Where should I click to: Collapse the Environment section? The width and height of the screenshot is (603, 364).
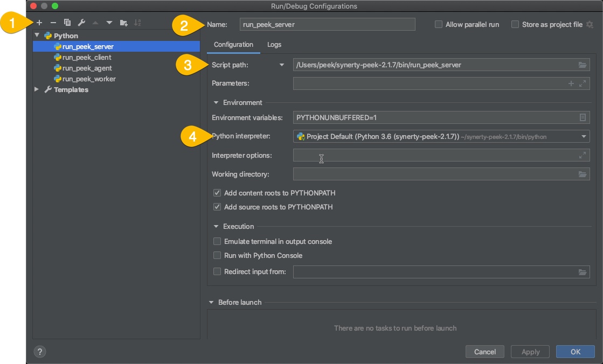[216, 103]
